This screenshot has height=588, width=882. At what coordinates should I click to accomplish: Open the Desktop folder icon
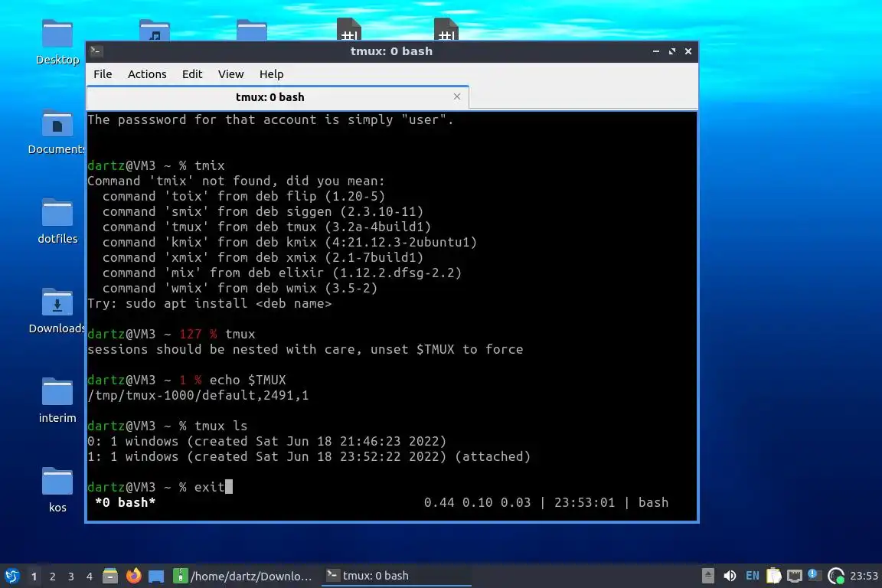click(x=57, y=43)
